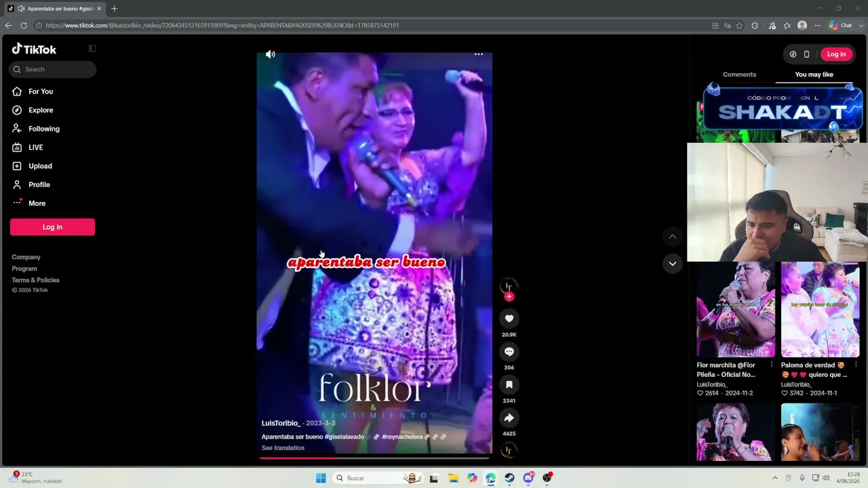Bookmark the video using the favorites icon
The image size is (868, 488).
pyautogui.click(x=509, y=385)
